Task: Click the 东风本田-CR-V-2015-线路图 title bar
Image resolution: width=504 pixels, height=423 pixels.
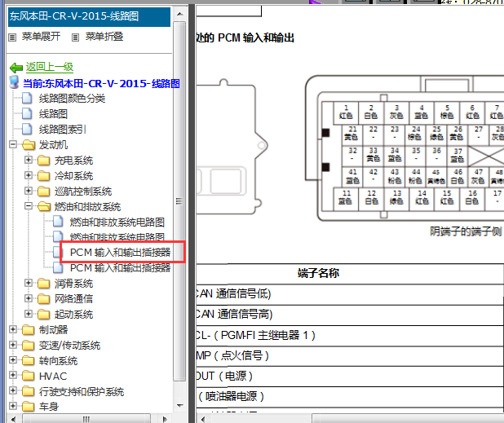Action: pos(89,17)
